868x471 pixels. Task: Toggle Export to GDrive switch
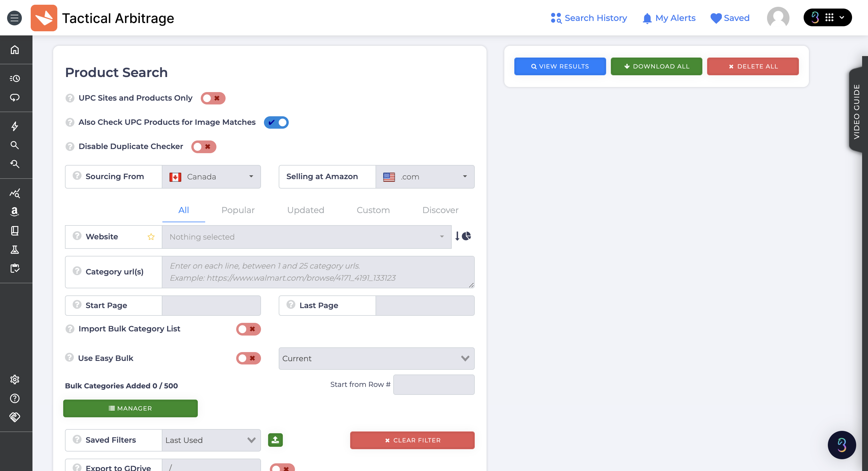coord(282,468)
